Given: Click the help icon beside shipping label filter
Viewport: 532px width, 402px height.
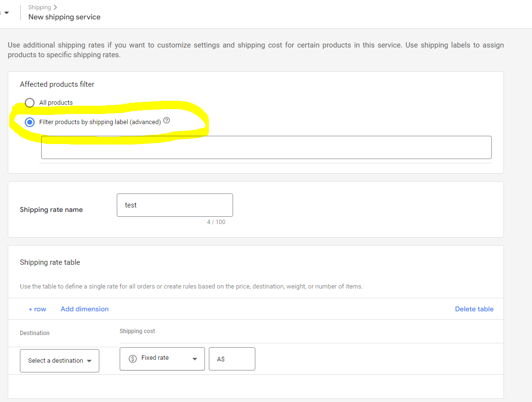Looking at the screenshot, I should pyautogui.click(x=167, y=121).
